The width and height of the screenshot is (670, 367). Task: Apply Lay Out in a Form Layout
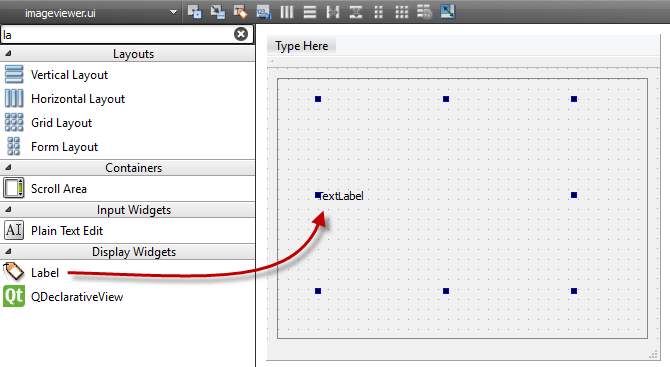click(x=379, y=12)
